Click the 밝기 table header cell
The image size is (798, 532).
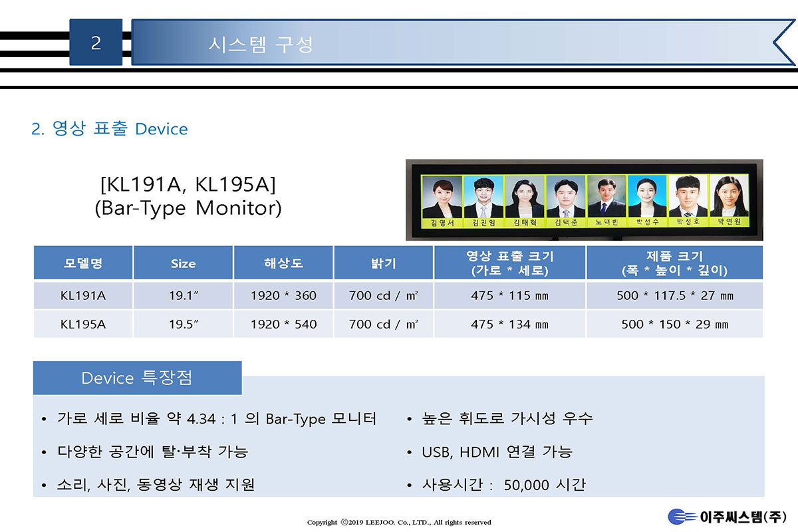coord(384,263)
